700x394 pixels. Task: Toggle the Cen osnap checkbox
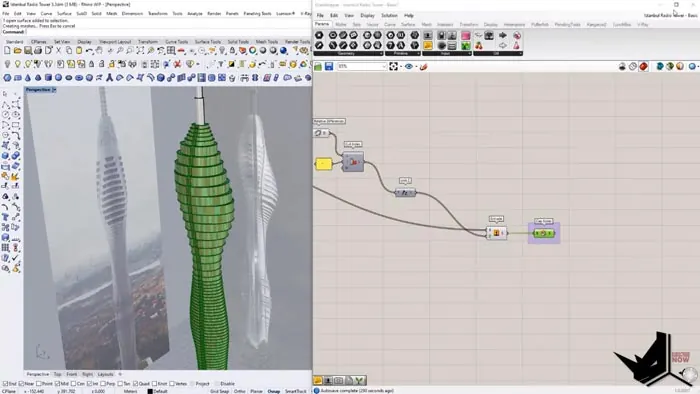point(73,383)
